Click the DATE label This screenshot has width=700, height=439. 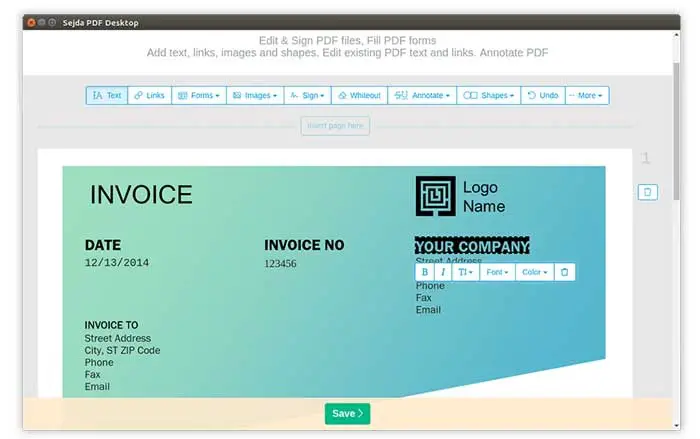(x=103, y=245)
